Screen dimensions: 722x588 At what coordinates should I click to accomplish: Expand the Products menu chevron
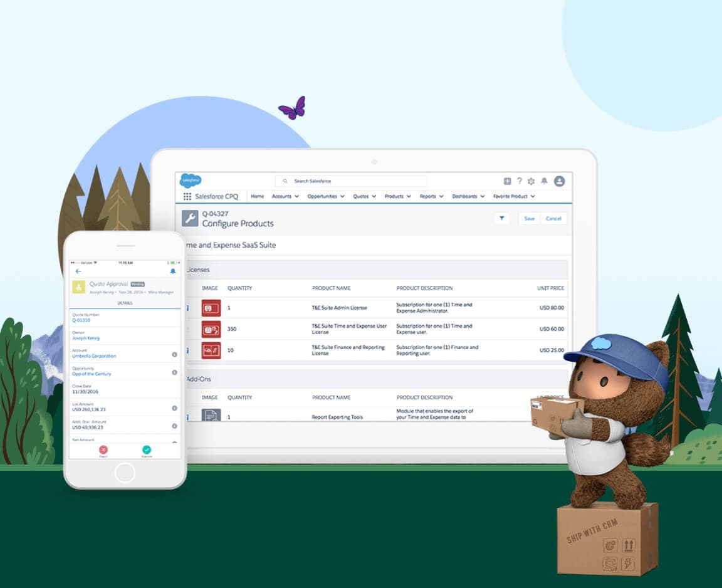pos(409,197)
